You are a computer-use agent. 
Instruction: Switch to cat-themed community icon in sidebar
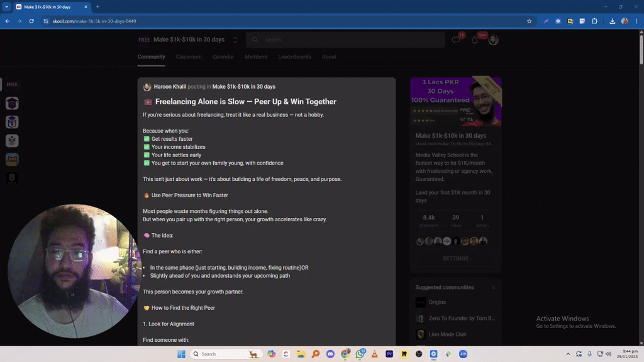click(12, 159)
